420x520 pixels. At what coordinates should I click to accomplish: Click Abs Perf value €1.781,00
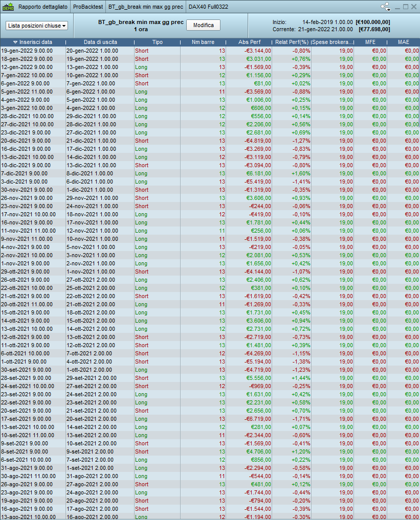coord(259,222)
